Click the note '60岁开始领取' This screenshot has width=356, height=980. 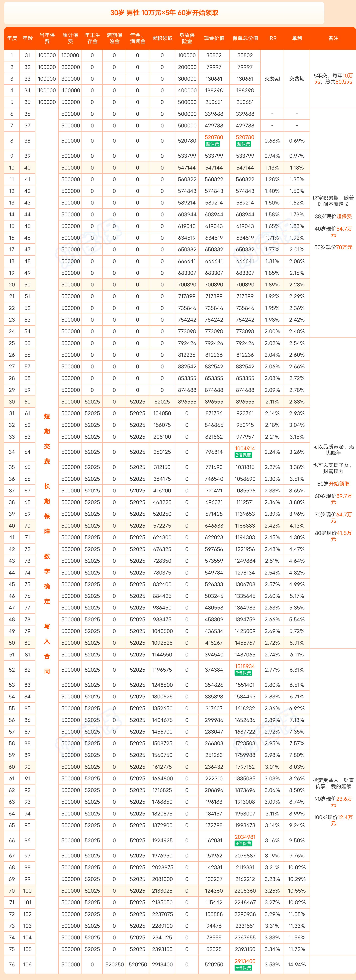coord(333,484)
